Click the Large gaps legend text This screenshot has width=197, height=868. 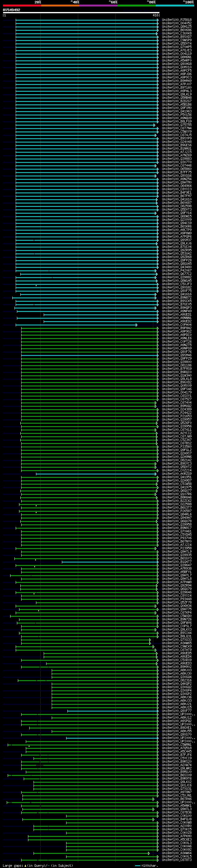37,866
